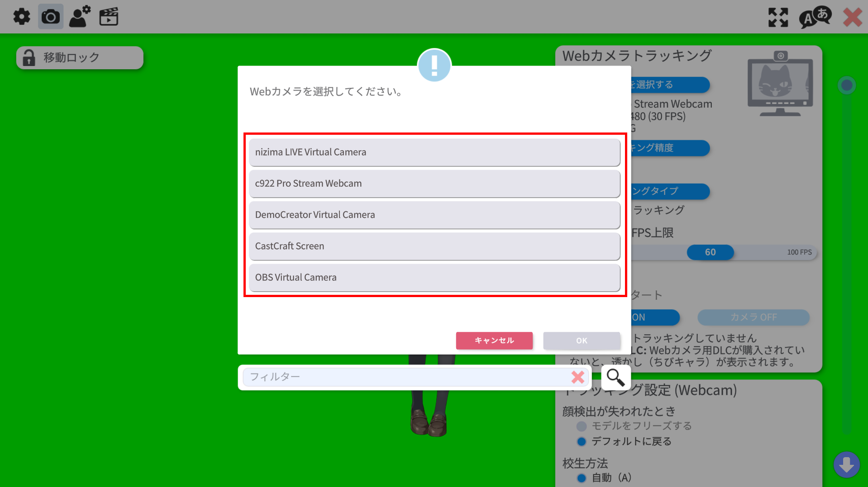Click the magnifier search icon
Screen dimensions: 868x487
tap(615, 377)
